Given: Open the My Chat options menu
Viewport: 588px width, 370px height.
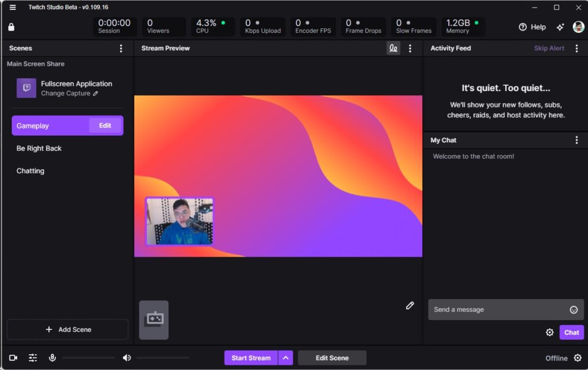Looking at the screenshot, I should point(577,140).
